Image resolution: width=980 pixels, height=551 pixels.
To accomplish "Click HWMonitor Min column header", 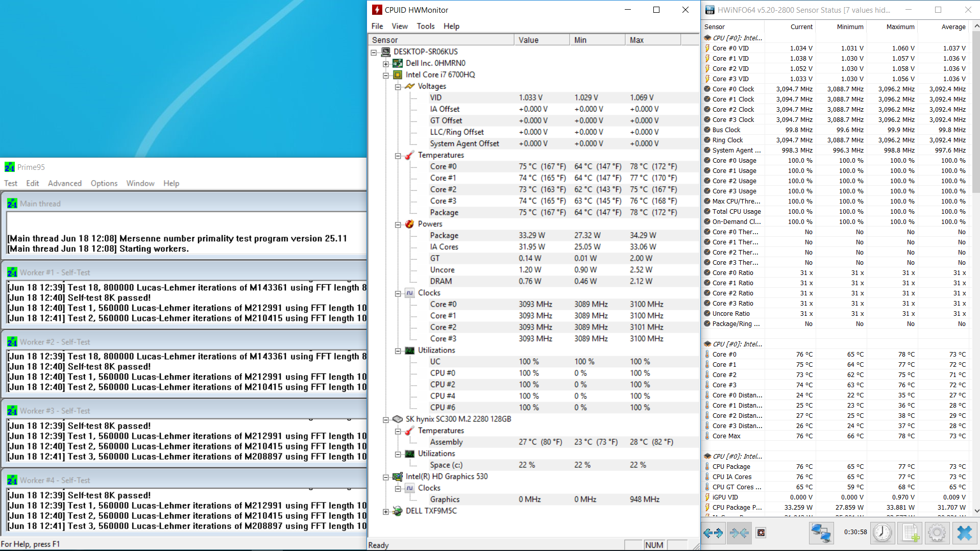I will pos(597,40).
